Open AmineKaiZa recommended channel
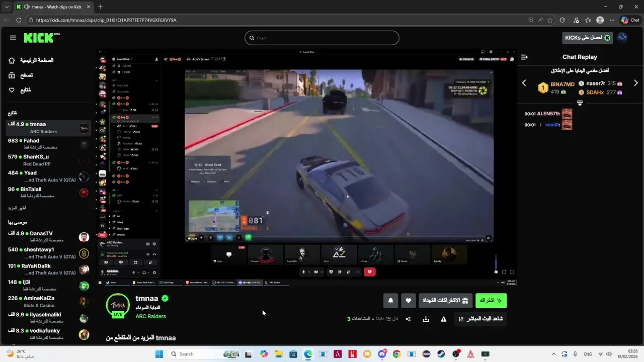 48,301
